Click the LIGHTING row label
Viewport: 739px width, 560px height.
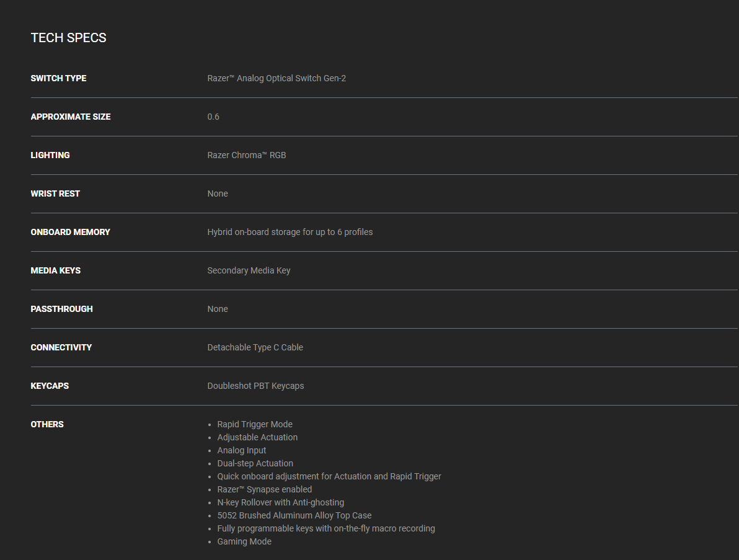pyautogui.click(x=50, y=155)
